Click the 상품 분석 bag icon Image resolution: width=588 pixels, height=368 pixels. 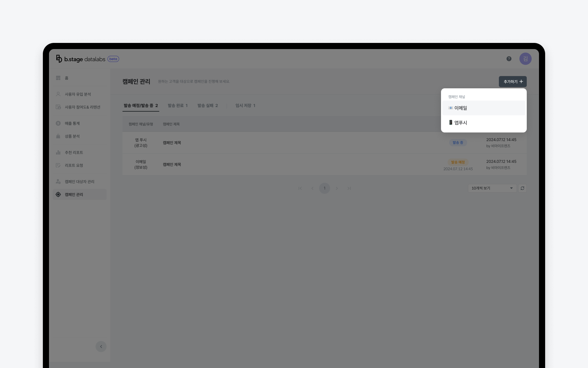58,136
